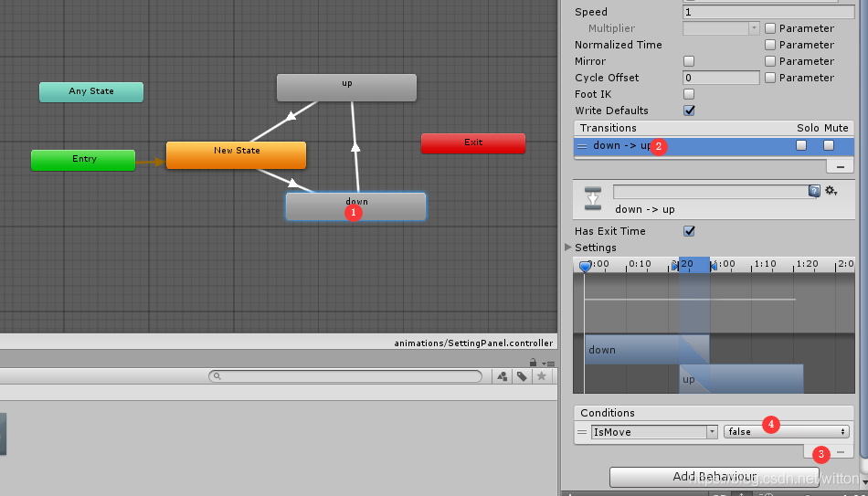Screen dimensions: 868x496
Task: Click the transition icon beside the name field
Action: (593, 198)
